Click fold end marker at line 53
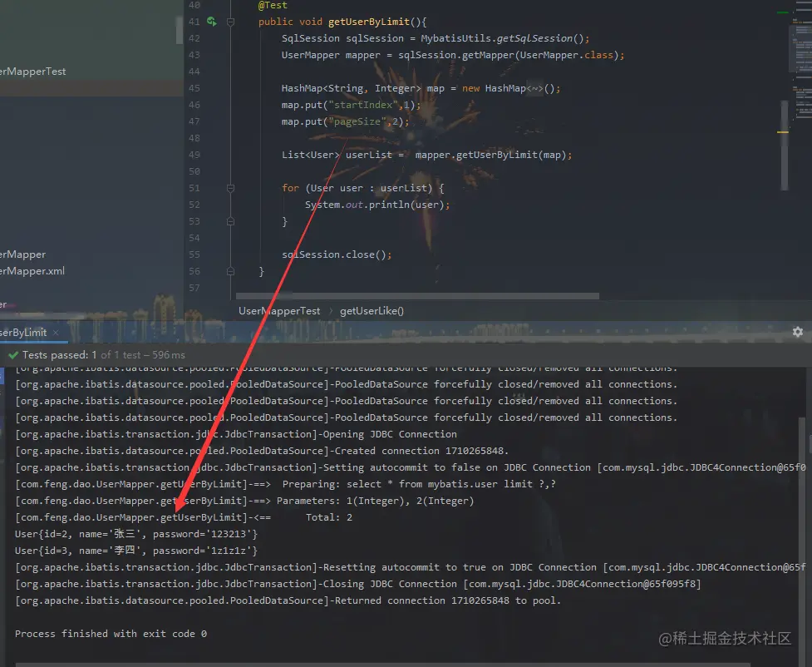812x667 pixels. coord(230,221)
